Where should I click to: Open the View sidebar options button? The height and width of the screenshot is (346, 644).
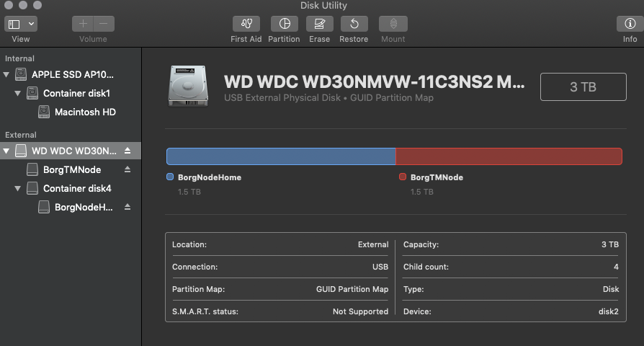[x=14, y=25]
